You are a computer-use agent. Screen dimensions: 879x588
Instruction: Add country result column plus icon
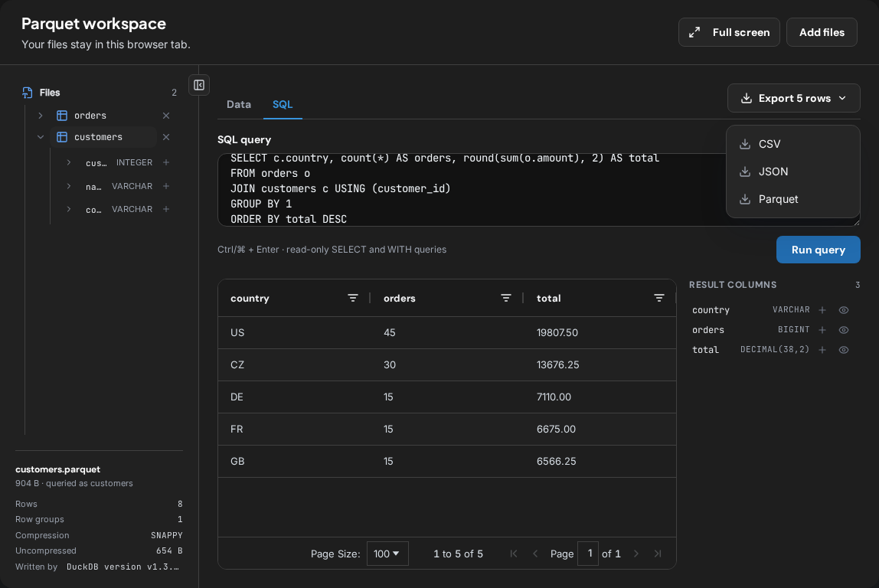[822, 310]
